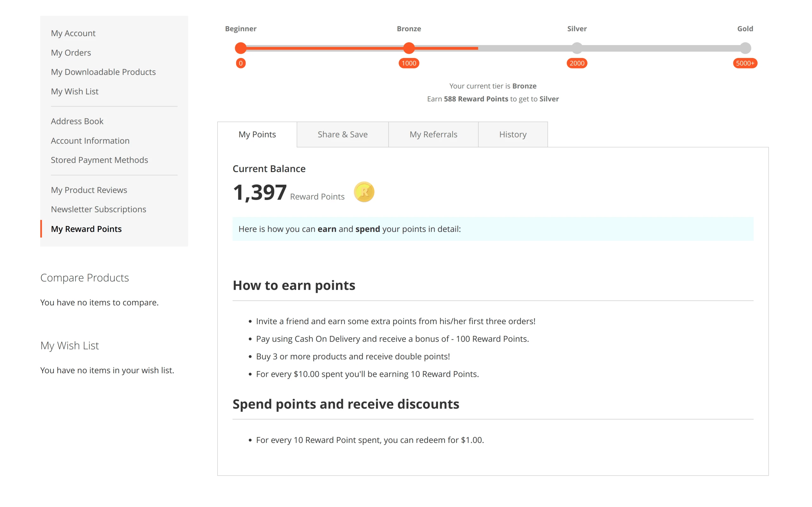
Task: Click the Bronze tier marker dot
Action: [409, 48]
